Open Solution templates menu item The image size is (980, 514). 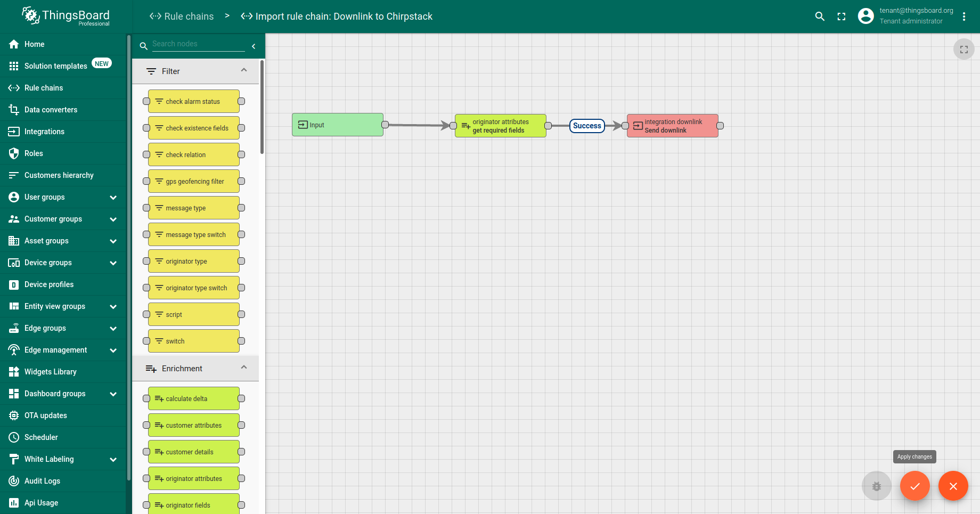click(63, 66)
